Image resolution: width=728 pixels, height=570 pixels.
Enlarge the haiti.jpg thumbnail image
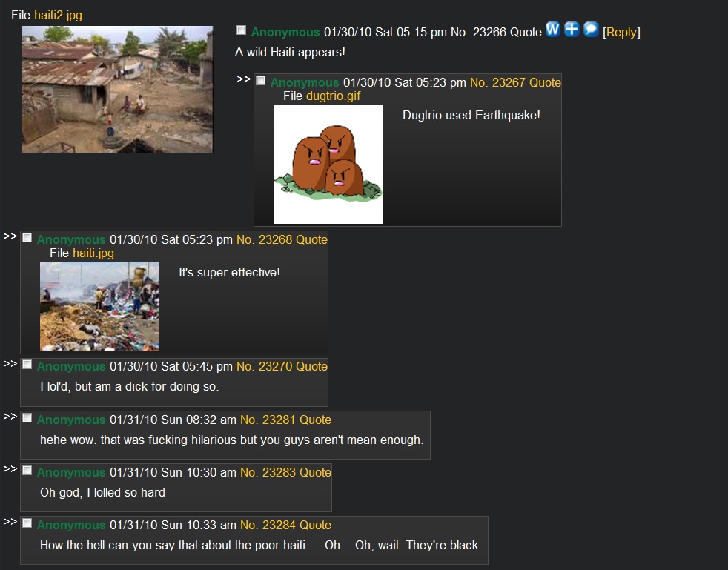pyautogui.click(x=99, y=306)
